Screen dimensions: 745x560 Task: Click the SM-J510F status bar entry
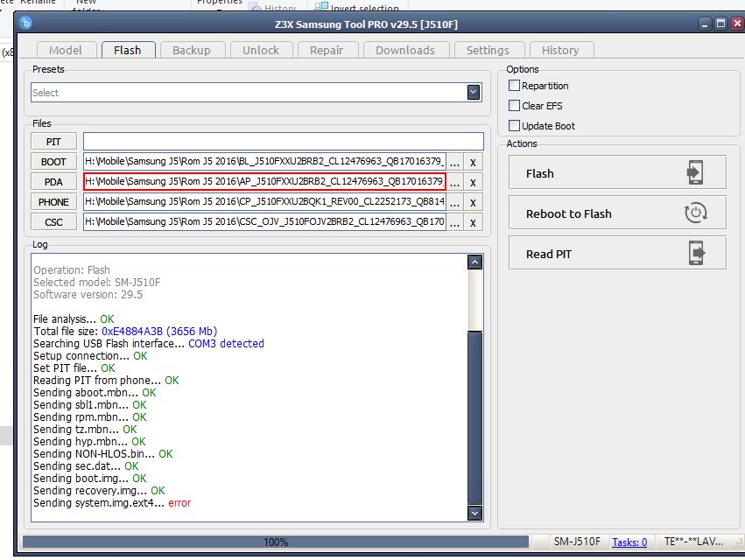(x=577, y=542)
